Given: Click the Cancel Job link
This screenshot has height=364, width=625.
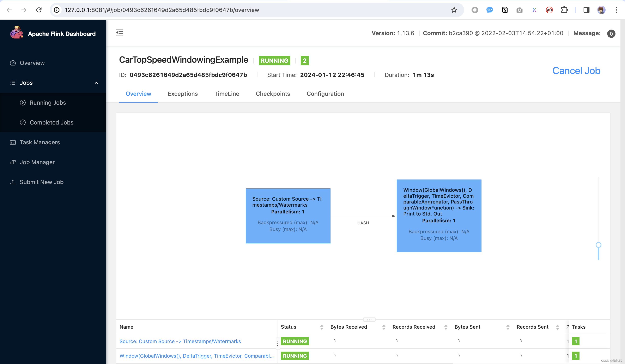Looking at the screenshot, I should (576, 71).
